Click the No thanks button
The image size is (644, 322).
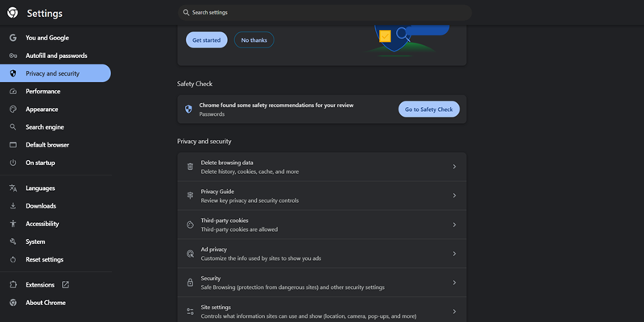[x=254, y=40]
